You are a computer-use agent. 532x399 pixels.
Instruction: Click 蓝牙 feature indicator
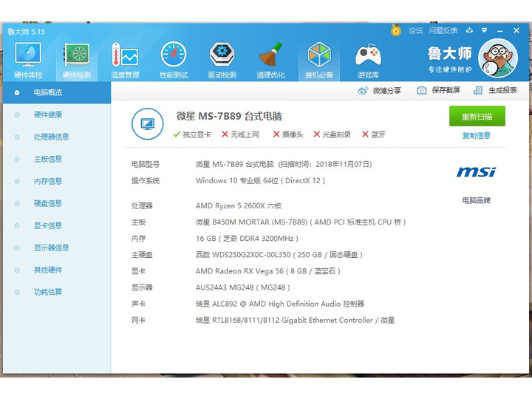click(374, 134)
